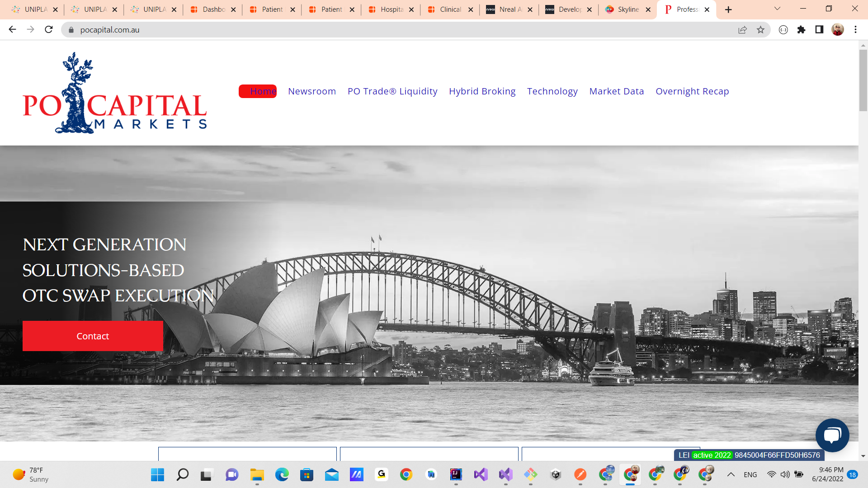Image resolution: width=868 pixels, height=488 pixels.
Task: Go to Hybrid Broking page
Action: click(x=482, y=91)
